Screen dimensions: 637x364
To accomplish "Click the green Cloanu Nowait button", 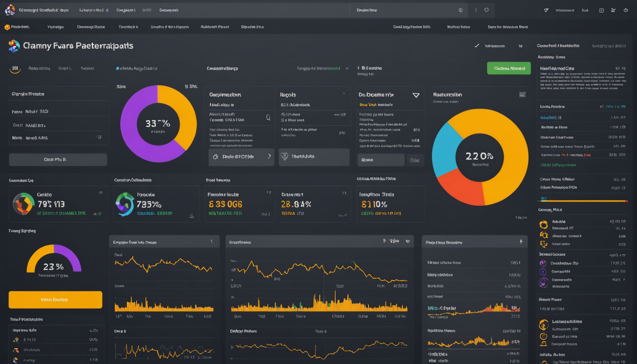I will coord(509,68).
